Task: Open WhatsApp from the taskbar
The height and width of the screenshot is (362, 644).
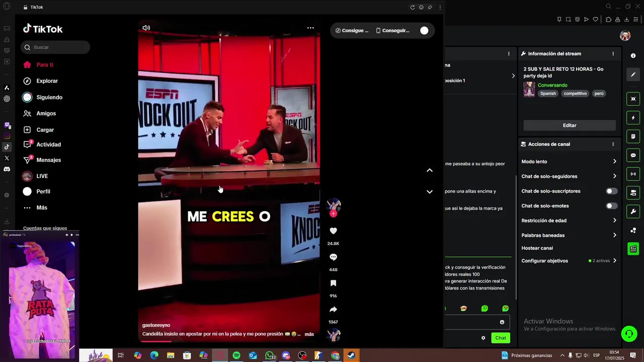Action: tap(270, 355)
